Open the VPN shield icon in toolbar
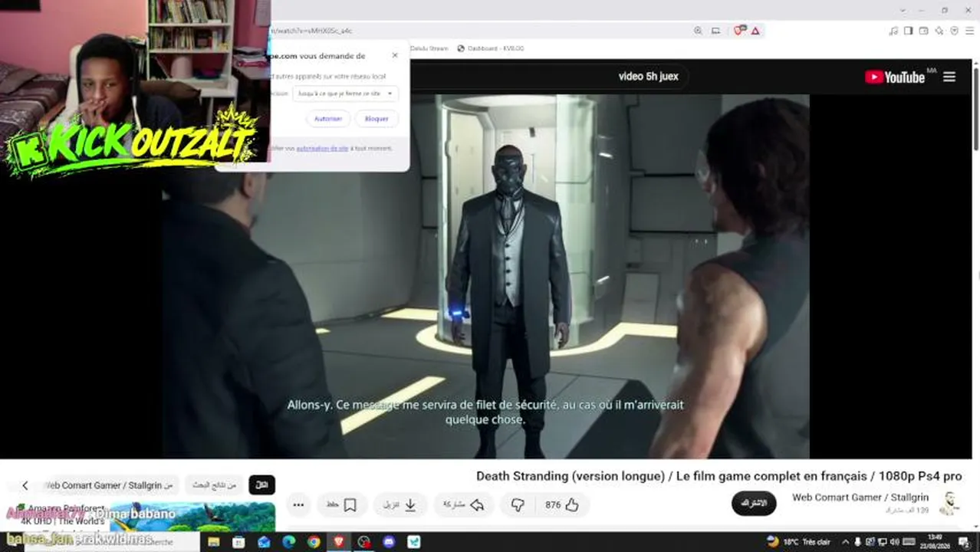 coord(955,31)
